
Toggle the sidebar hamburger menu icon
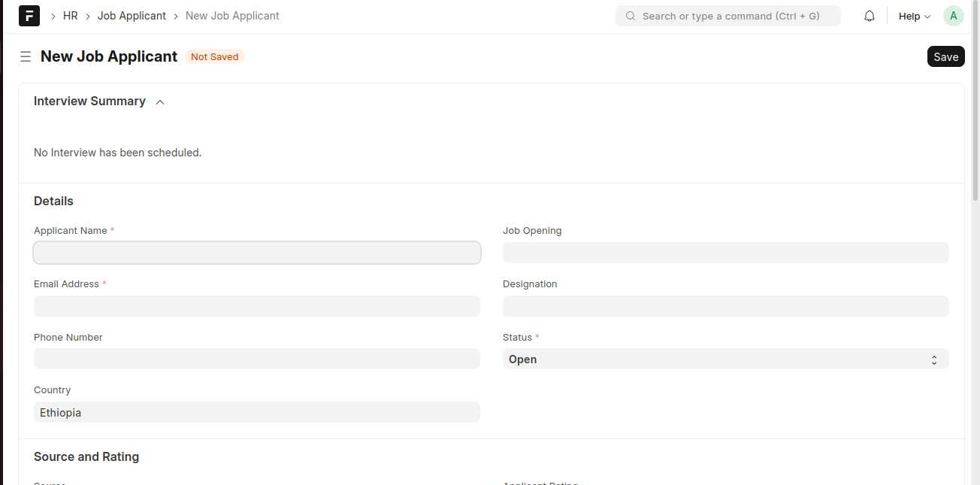click(26, 56)
